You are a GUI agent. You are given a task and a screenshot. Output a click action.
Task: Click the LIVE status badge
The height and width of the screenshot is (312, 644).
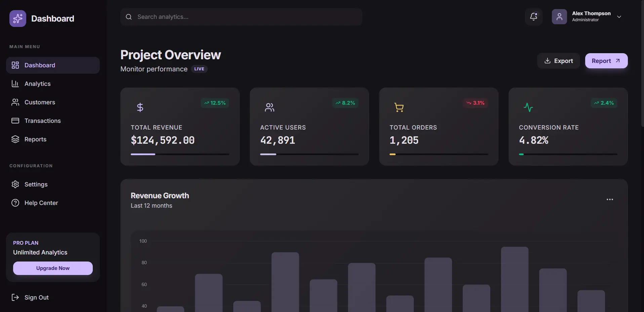[x=199, y=69]
